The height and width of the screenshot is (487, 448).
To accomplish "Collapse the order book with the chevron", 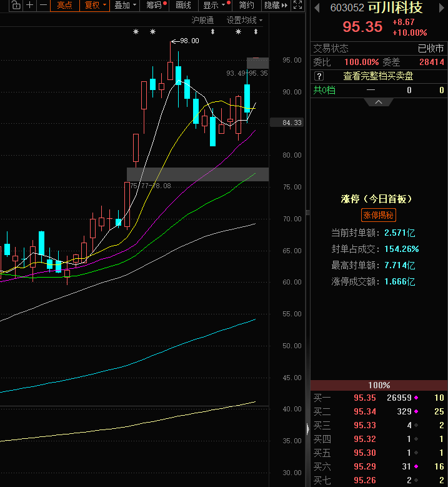I will (x=379, y=102).
